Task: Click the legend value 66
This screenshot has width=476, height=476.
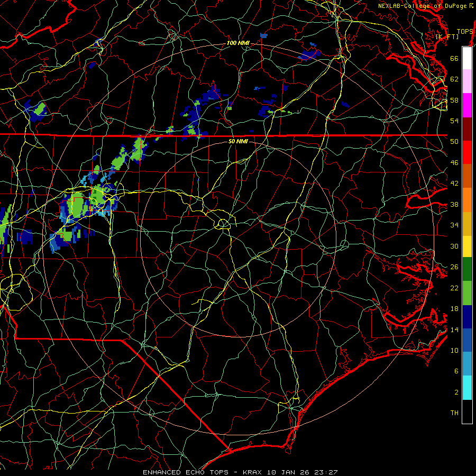Action: pos(454,58)
